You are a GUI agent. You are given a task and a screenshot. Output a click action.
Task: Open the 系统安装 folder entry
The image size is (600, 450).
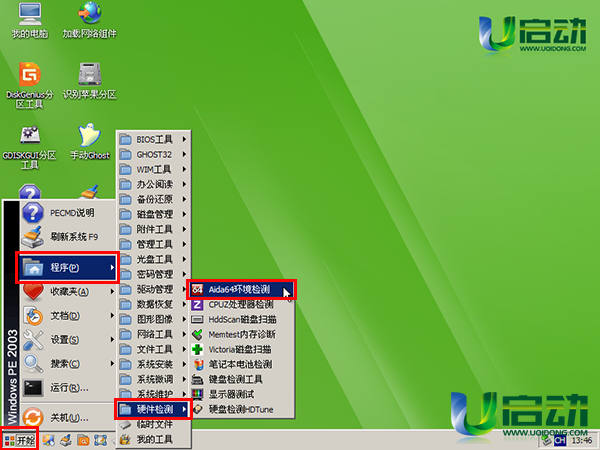153,364
